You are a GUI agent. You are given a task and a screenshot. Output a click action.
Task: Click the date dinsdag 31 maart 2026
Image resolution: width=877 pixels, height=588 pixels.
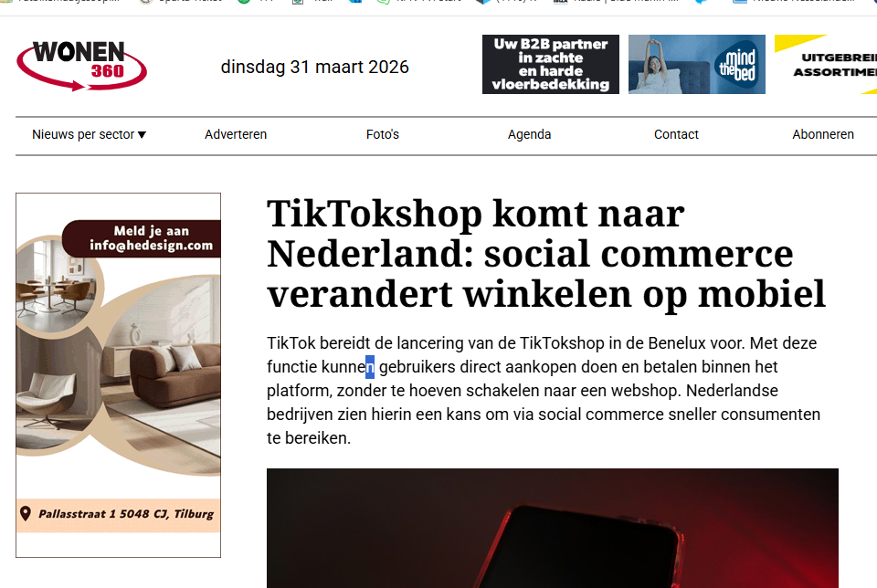click(315, 67)
